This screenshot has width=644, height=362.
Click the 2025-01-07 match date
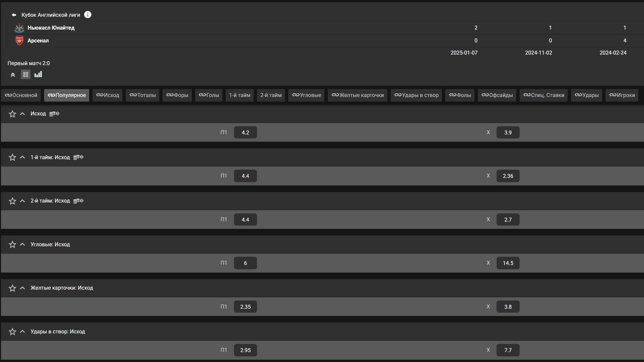(464, 53)
